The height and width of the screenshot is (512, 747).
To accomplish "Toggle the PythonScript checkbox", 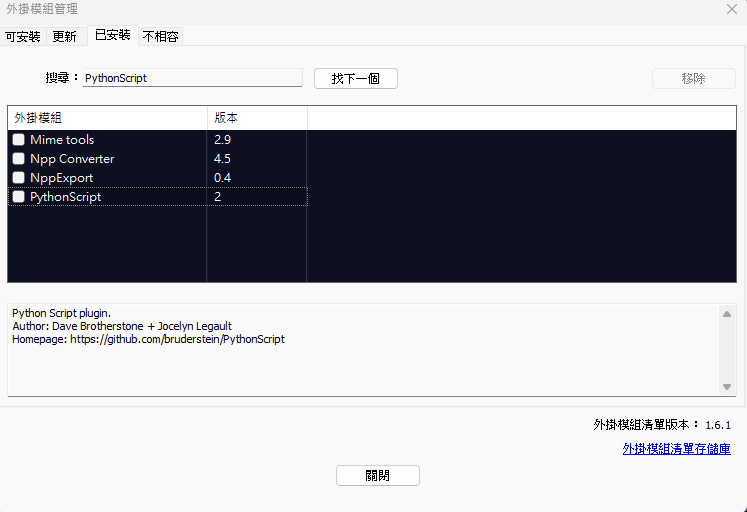I will coord(19,197).
